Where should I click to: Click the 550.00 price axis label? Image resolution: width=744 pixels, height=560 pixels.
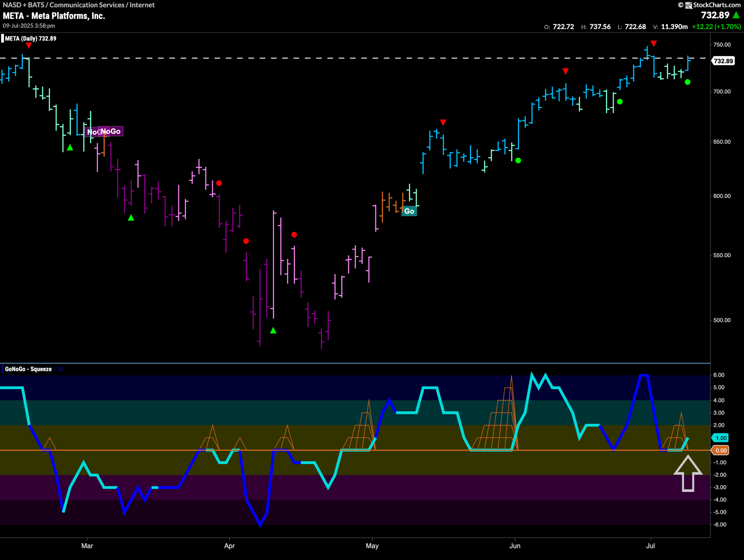[x=722, y=255]
